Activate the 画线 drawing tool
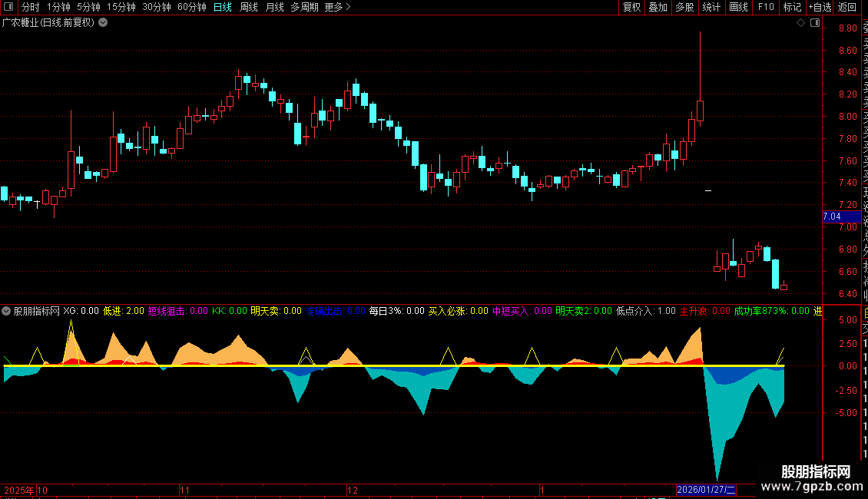868x499 pixels. click(x=738, y=7)
